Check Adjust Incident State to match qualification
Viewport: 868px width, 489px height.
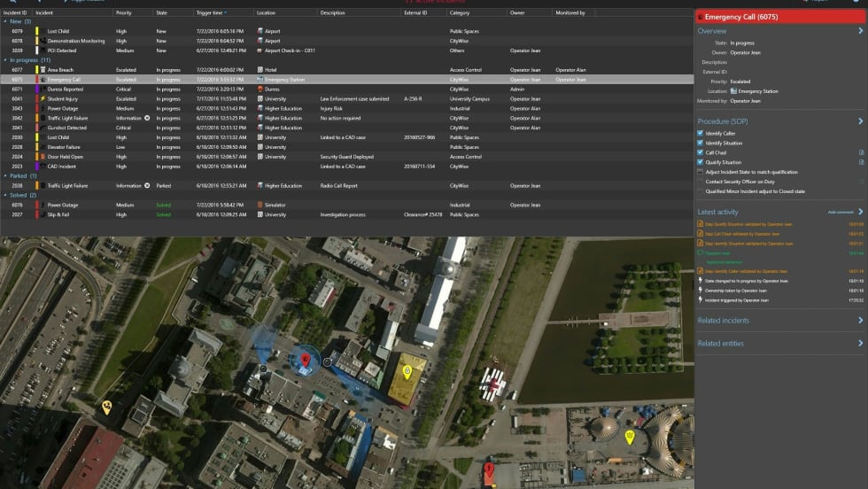701,172
